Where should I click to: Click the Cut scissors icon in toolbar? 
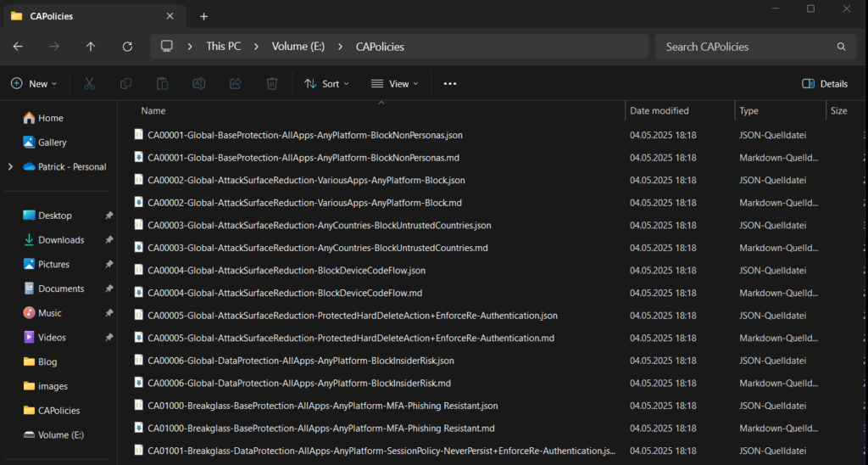(89, 84)
